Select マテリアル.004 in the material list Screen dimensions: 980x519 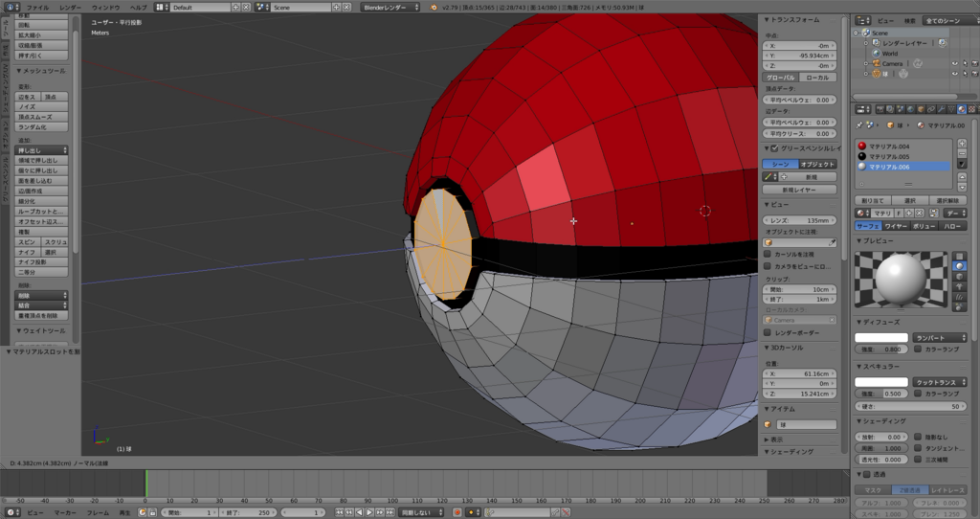click(889, 146)
